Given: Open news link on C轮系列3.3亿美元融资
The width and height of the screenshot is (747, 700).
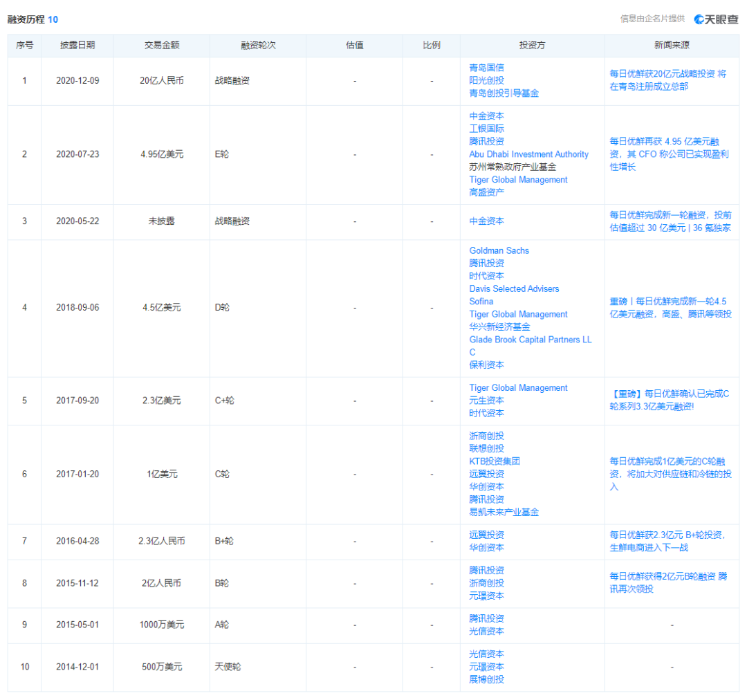Looking at the screenshot, I should 670,400.
